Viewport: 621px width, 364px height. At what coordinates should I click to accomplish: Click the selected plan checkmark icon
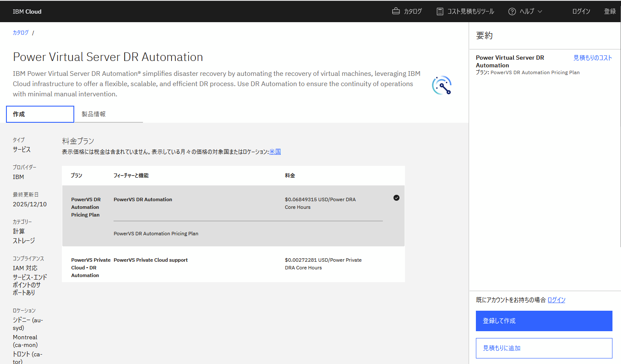click(x=397, y=198)
